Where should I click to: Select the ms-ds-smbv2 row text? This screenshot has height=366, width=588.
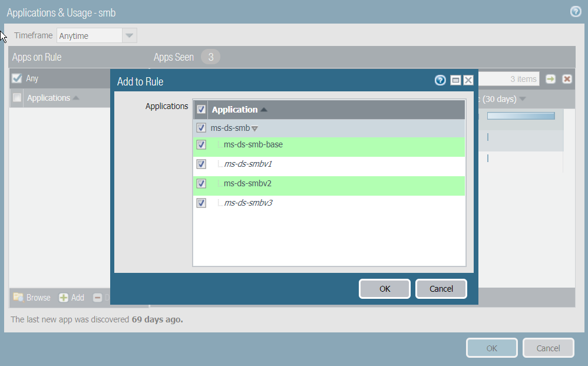247,183
